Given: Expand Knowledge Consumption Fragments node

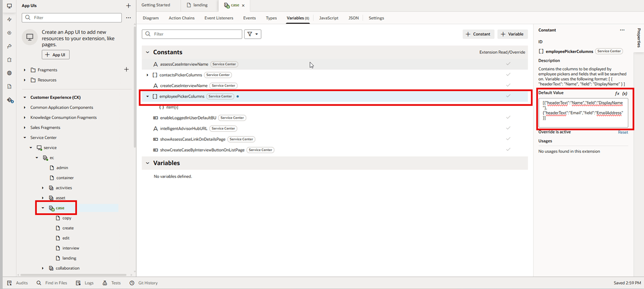Looking at the screenshot, I should pyautogui.click(x=25, y=118).
